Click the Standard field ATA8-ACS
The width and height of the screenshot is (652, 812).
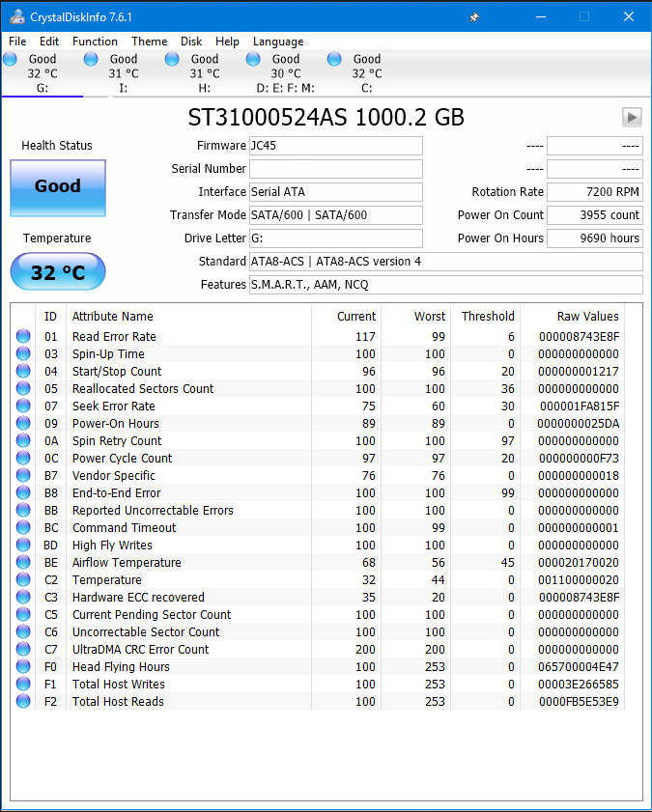click(446, 262)
